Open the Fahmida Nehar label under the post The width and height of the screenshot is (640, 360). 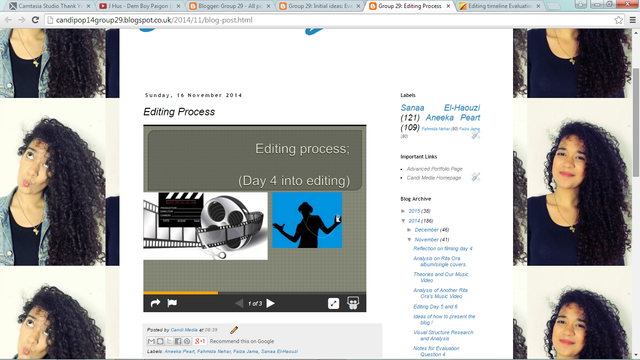tap(214, 351)
